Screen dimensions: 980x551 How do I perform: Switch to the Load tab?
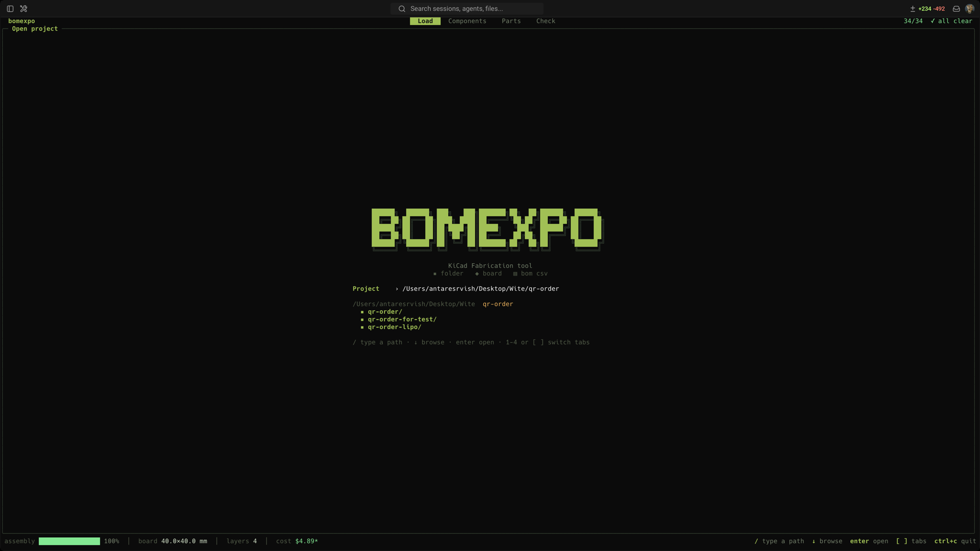click(425, 21)
